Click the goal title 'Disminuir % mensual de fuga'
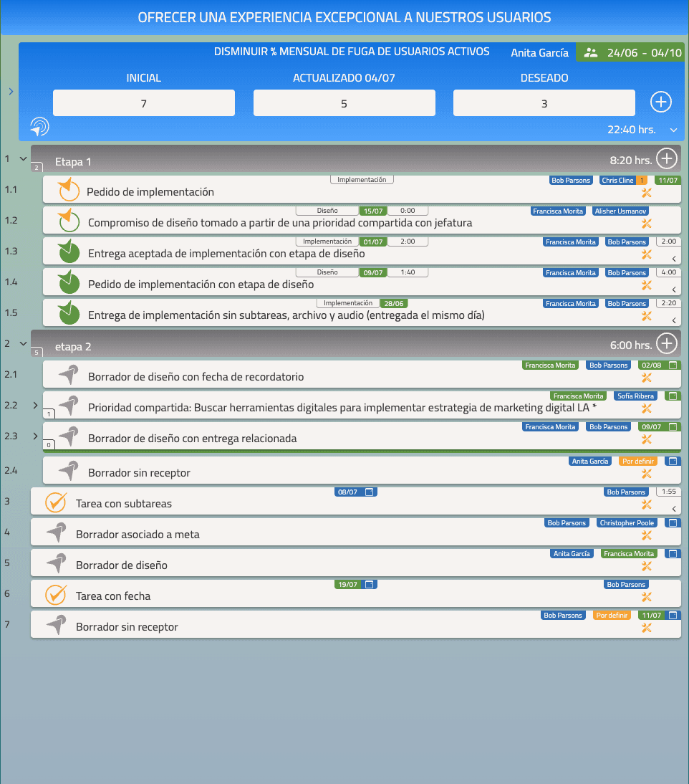This screenshot has height=784, width=689. tap(352, 52)
